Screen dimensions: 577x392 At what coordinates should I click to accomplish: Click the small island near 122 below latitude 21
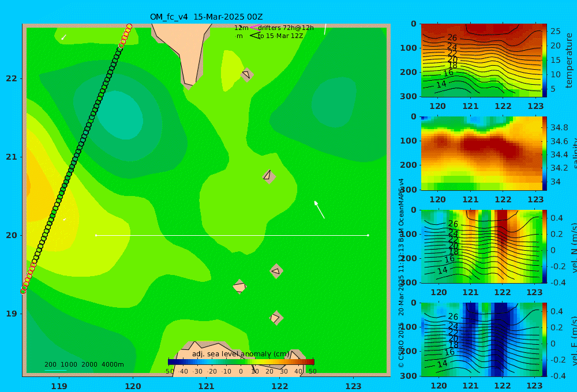coord(269,177)
